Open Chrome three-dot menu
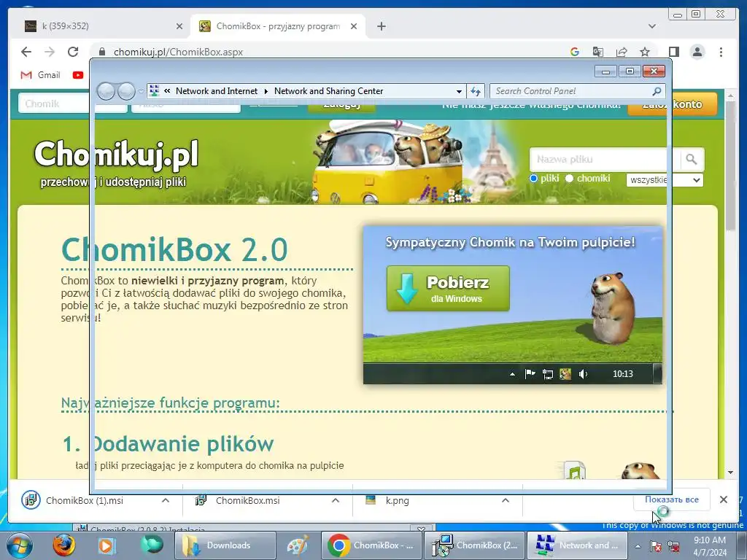747x560 pixels. 721,52
